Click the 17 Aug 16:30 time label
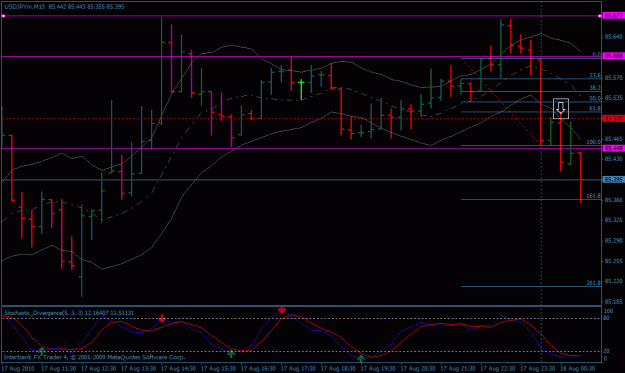Image resolution: width=625 pixels, height=373 pixels. tap(258, 369)
